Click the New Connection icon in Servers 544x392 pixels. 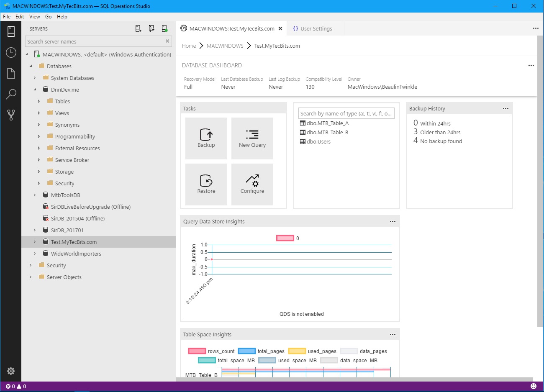click(139, 29)
